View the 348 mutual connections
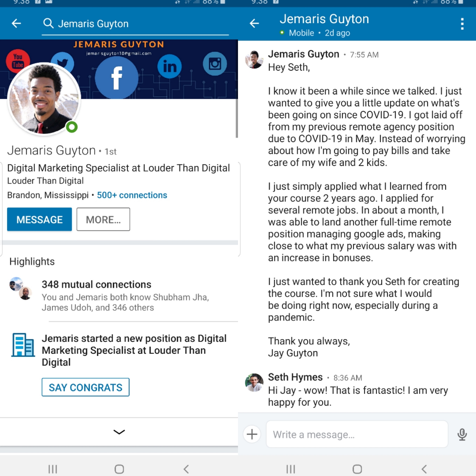 [96, 285]
